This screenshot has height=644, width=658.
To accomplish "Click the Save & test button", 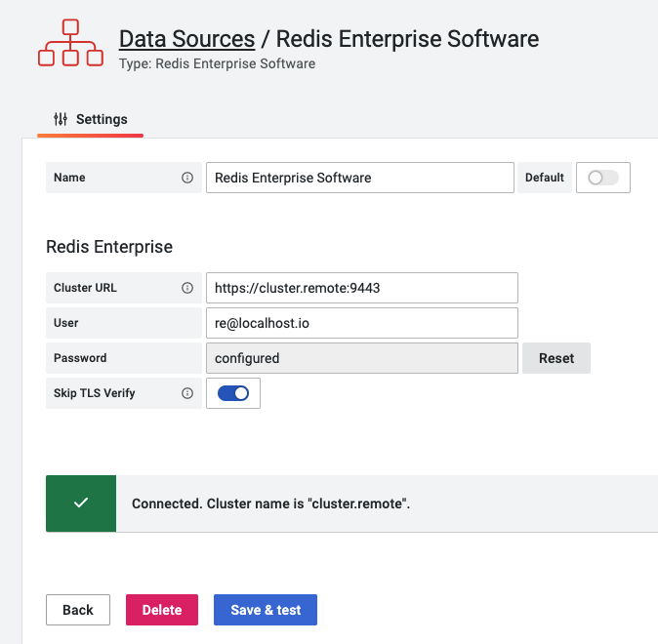I will click(x=266, y=610).
